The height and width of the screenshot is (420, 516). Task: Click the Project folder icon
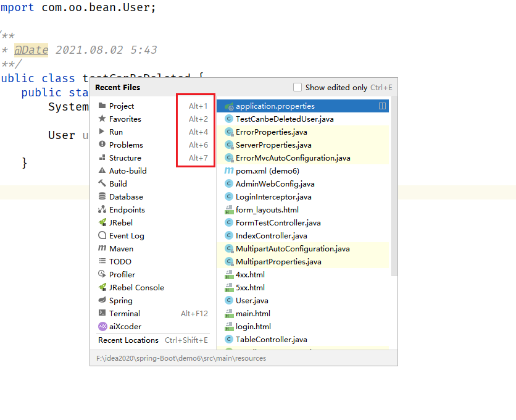(x=102, y=106)
